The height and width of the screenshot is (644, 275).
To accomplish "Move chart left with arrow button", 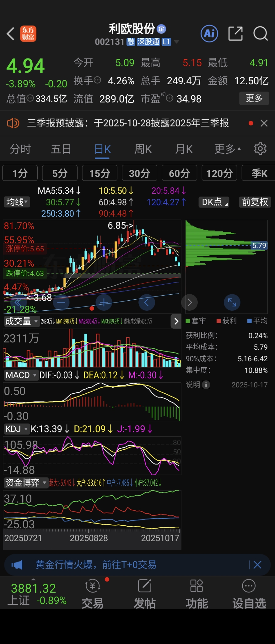I will coord(147,303).
